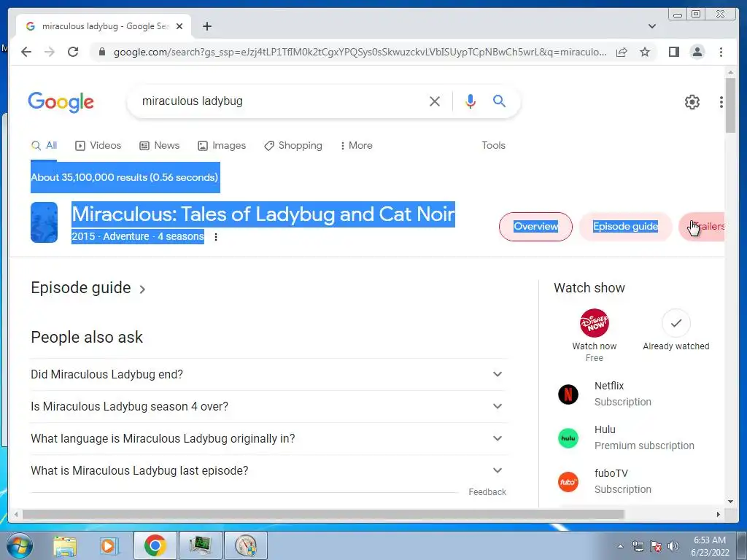This screenshot has width=747, height=560.
Task: Clear the search box with X
Action: [435, 101]
